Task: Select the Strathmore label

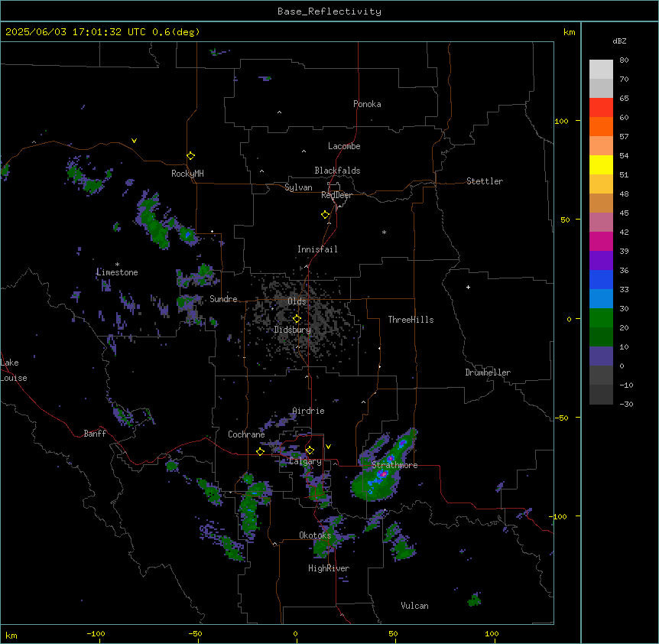Action: pyautogui.click(x=394, y=465)
